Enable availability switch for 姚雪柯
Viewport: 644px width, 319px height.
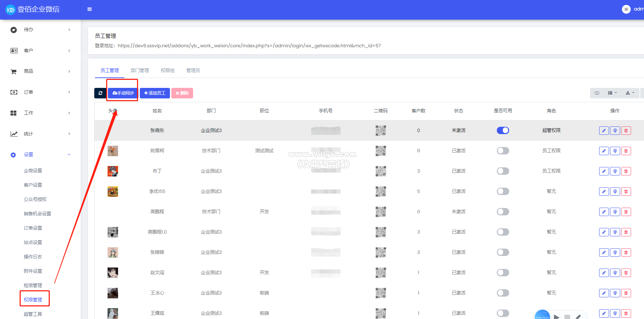point(503,151)
